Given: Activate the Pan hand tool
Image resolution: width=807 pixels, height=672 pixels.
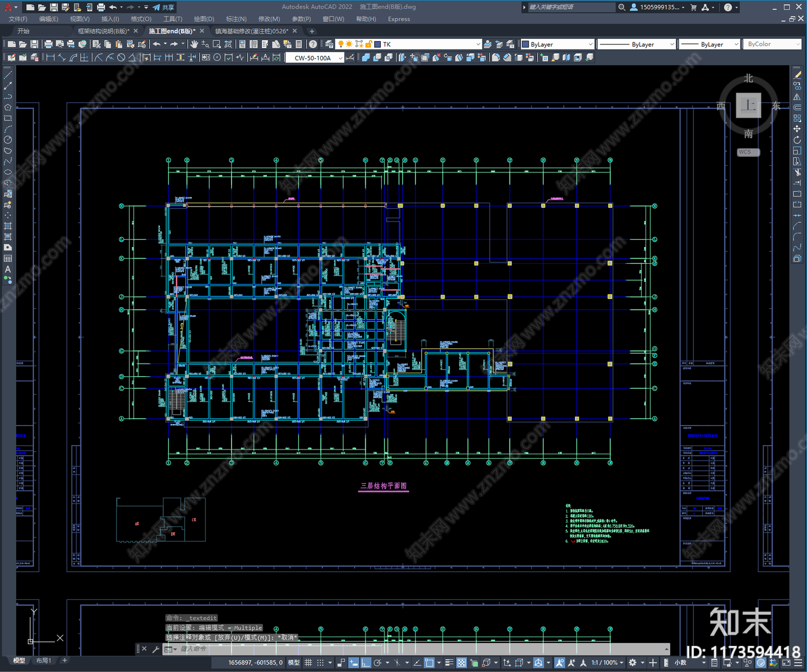Looking at the screenshot, I should [194, 44].
